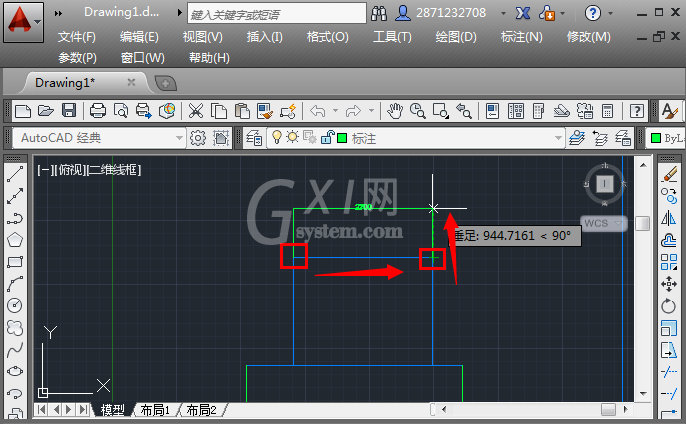Toggle layer freeze sun icon
Viewport: 686px width, 424px height.
(292, 137)
